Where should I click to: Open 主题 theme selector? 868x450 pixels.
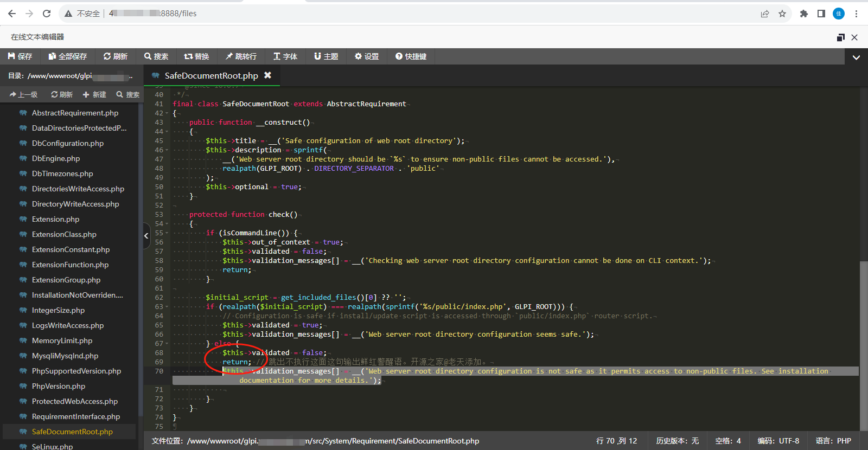coord(326,56)
